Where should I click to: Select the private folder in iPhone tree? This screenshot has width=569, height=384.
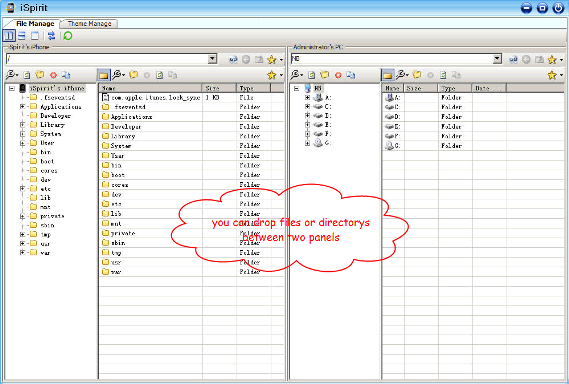(52, 216)
